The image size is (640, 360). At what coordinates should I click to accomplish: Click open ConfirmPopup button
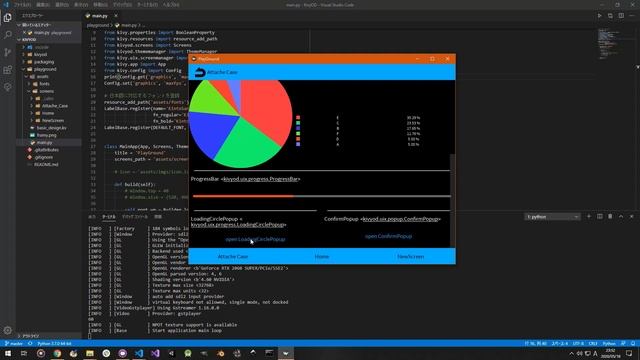click(388, 236)
